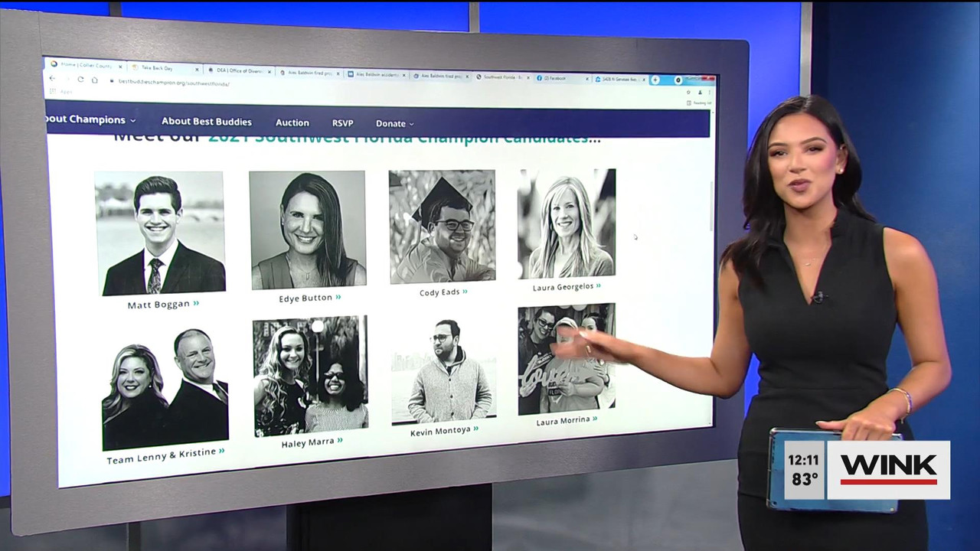Open the RSVP menu item
This screenshot has width=980, height=551.
(342, 123)
